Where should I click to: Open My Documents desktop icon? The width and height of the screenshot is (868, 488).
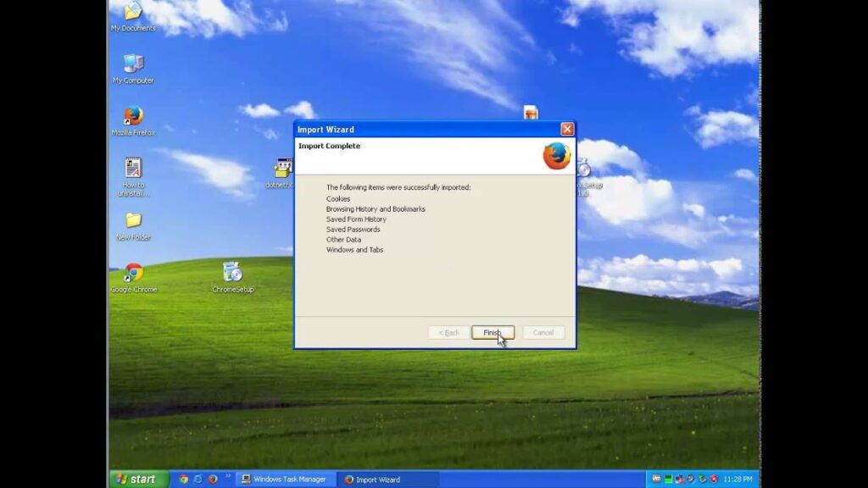pos(133,16)
